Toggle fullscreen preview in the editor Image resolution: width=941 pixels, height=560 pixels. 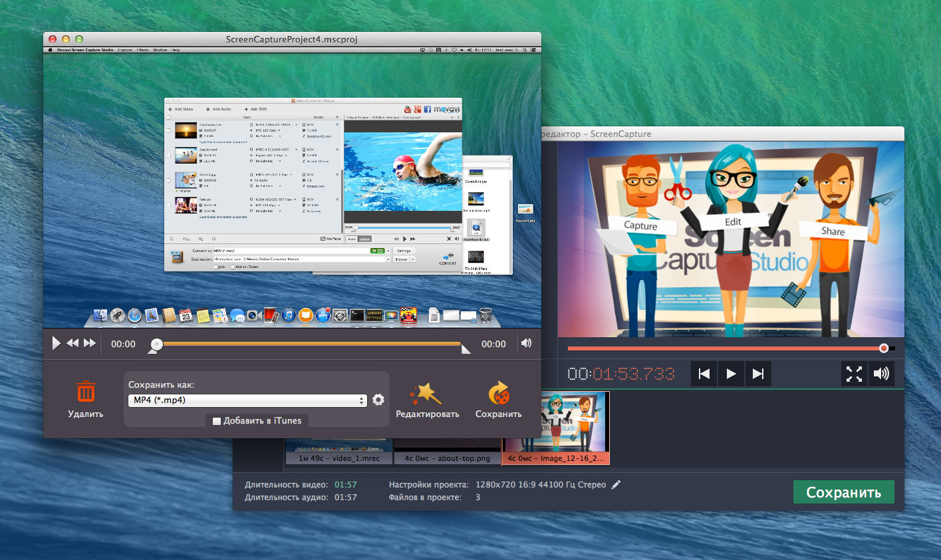pyautogui.click(x=854, y=374)
